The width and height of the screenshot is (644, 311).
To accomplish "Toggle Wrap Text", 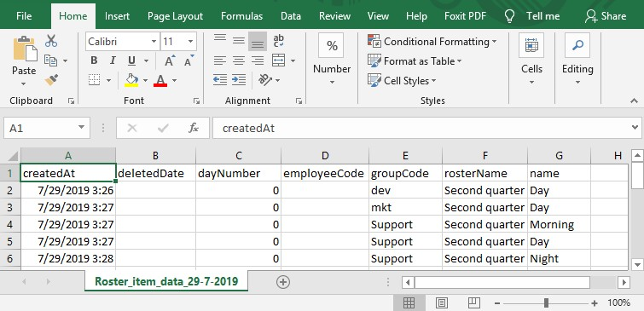I will pyautogui.click(x=279, y=41).
